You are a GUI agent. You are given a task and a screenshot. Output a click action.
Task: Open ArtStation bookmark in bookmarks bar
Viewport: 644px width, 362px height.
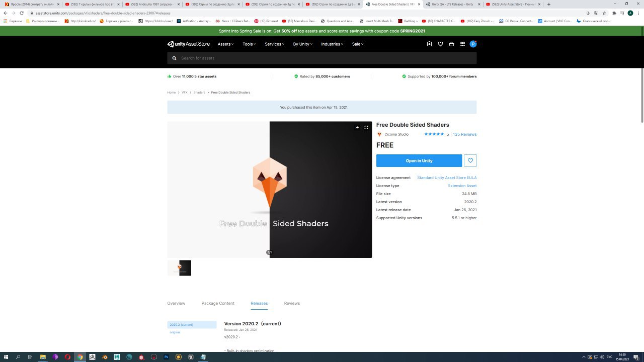coord(194,21)
